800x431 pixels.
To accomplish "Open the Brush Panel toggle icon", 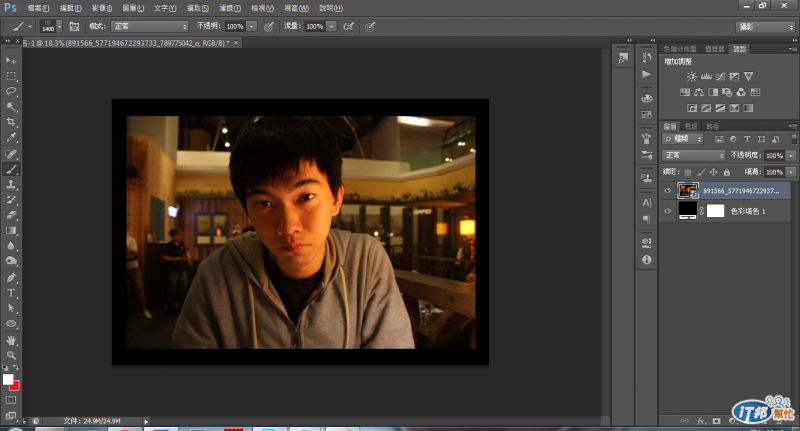I will point(74,25).
